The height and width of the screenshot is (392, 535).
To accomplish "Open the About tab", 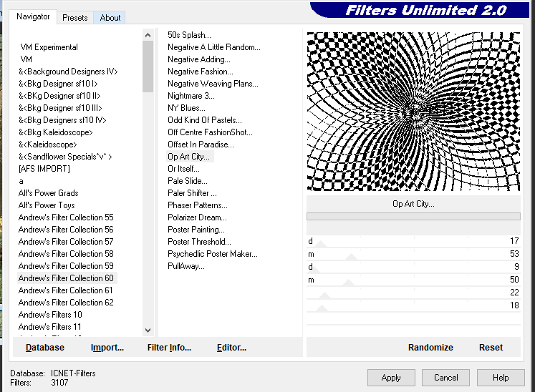I will pos(110,18).
